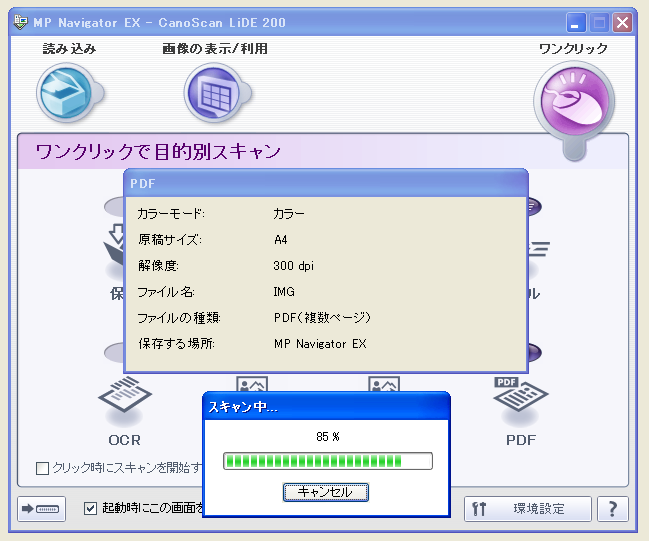Click the ワンクリック label
650x542 pixels.
[x=573, y=49]
